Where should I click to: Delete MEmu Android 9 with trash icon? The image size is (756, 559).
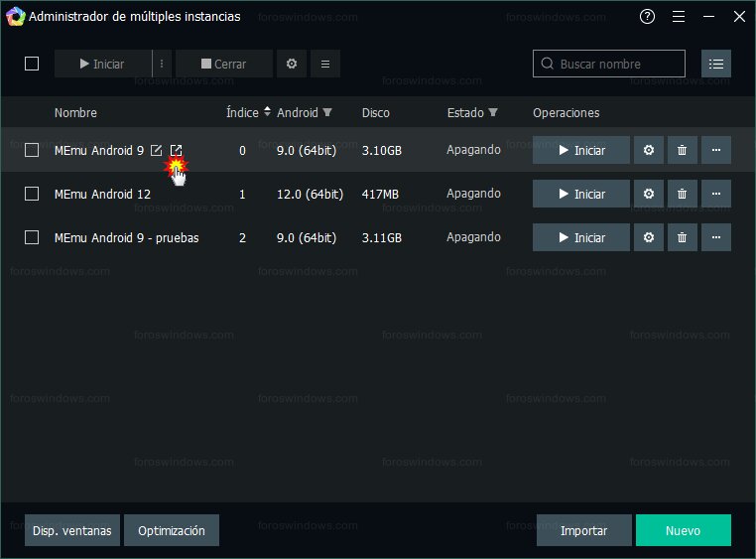[683, 150]
